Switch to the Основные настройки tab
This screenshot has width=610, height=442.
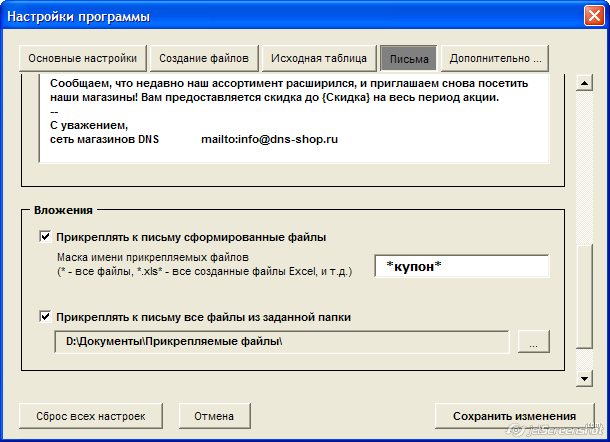[x=82, y=58]
